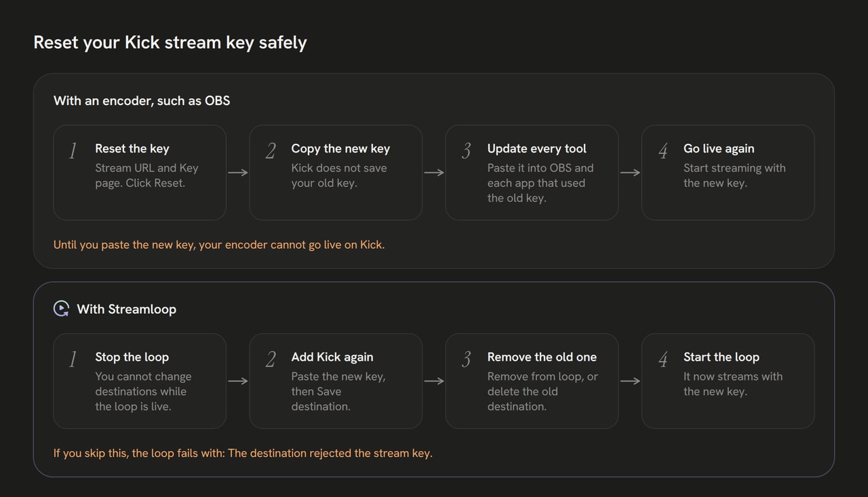Click the "Update every tool" step title
The width and height of the screenshot is (868, 497).
(537, 148)
